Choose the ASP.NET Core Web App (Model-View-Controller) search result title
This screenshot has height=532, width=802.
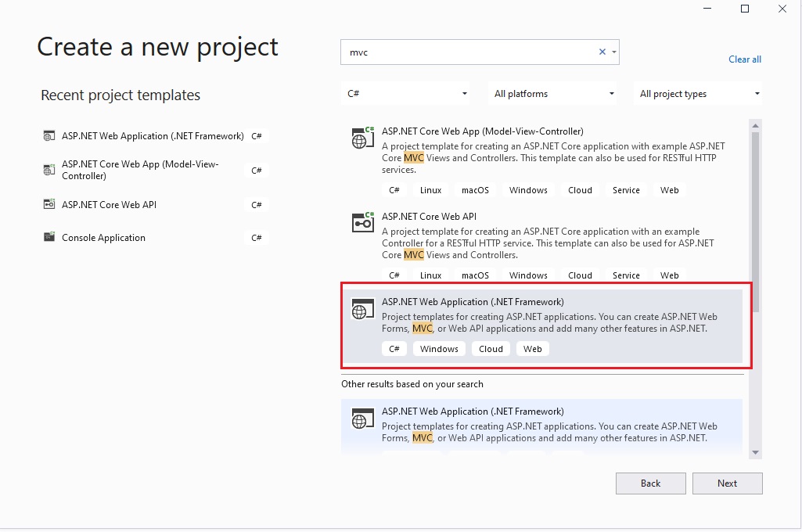[482, 131]
